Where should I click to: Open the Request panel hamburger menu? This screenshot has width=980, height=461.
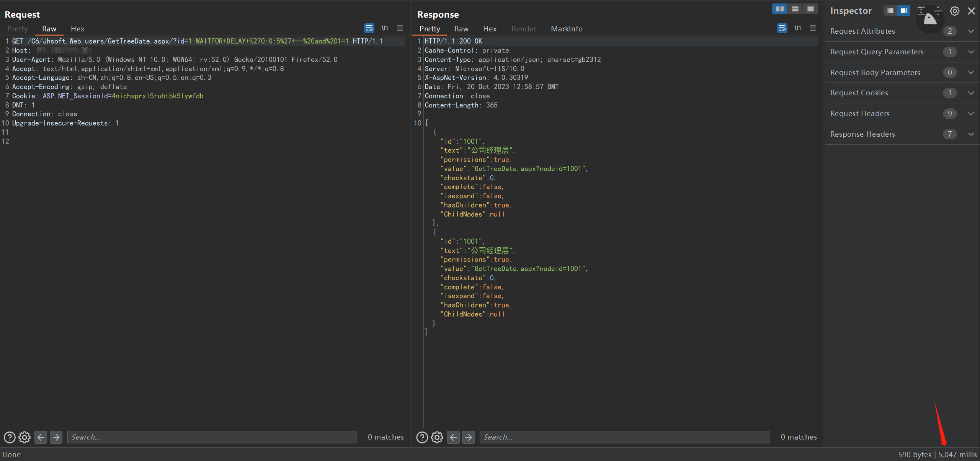click(x=400, y=28)
